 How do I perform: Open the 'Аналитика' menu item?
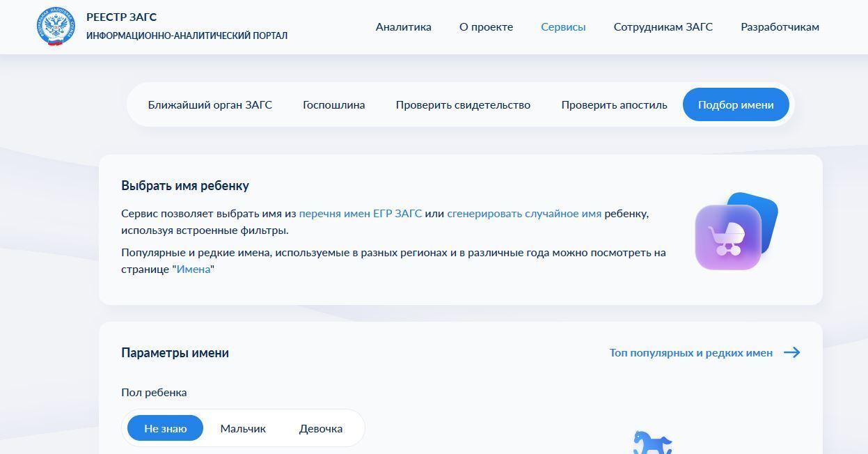click(403, 27)
